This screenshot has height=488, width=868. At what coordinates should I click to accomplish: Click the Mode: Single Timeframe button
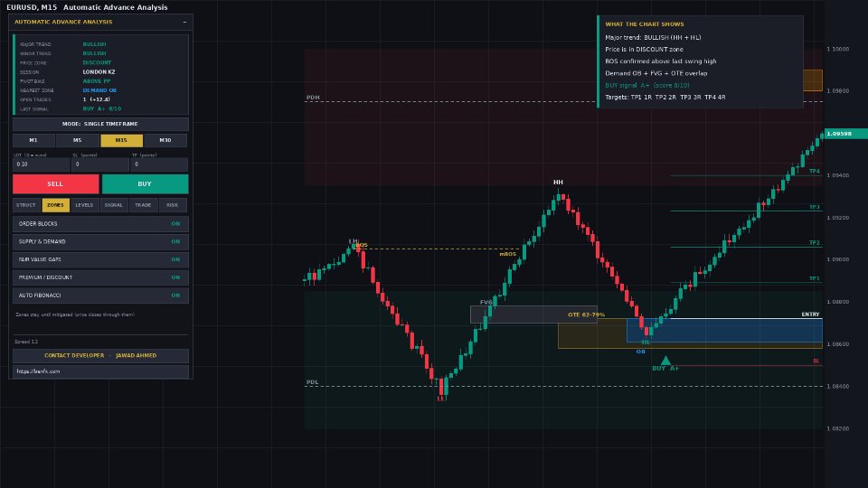[100, 124]
